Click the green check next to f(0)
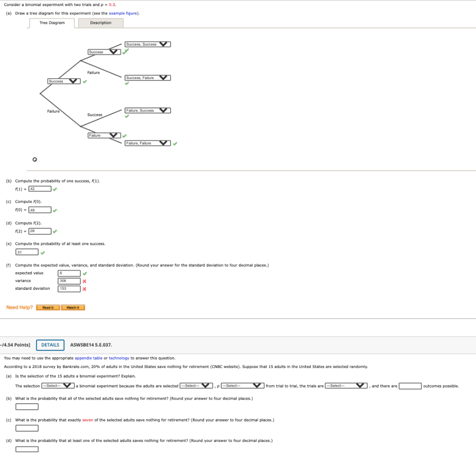Screen dimensions: 476x460 [55, 210]
